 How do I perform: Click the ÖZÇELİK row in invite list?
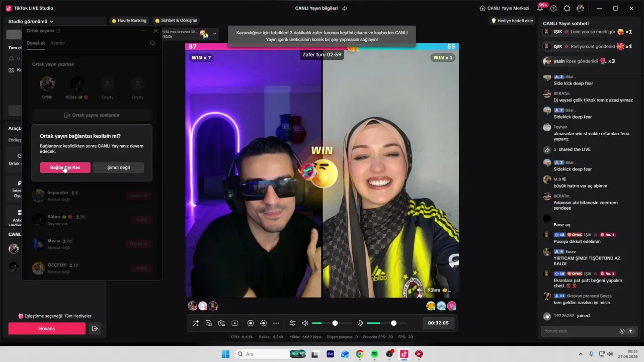(92, 268)
